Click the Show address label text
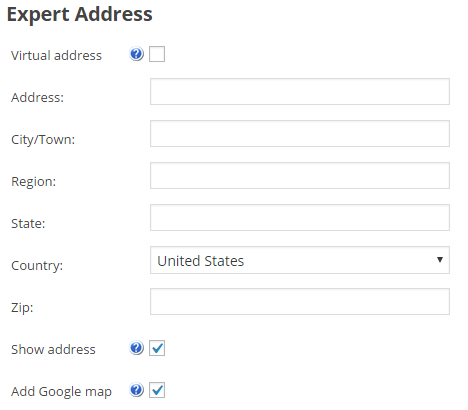The height and width of the screenshot is (410, 468). click(x=53, y=349)
